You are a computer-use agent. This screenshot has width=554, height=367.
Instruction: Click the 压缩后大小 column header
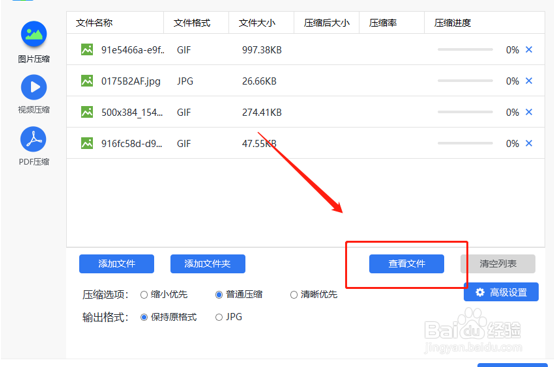(327, 23)
